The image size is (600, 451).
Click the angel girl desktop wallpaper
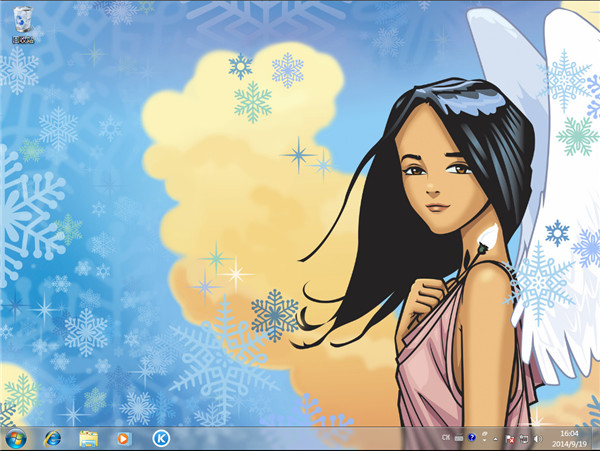(x=440, y=200)
